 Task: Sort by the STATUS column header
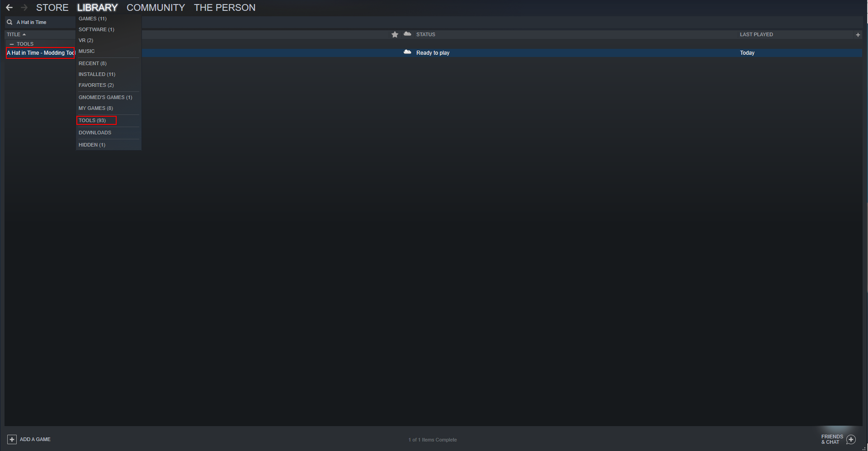tap(426, 34)
